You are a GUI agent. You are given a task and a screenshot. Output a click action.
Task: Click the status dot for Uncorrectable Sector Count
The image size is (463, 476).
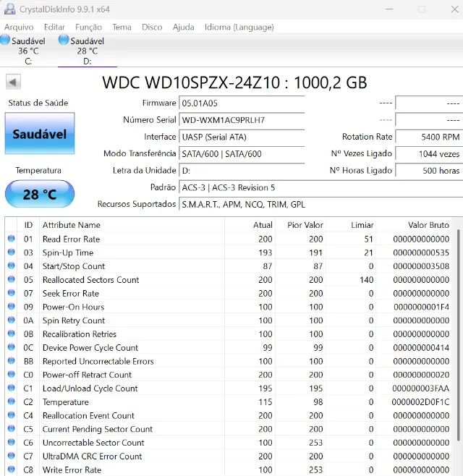(x=12, y=442)
